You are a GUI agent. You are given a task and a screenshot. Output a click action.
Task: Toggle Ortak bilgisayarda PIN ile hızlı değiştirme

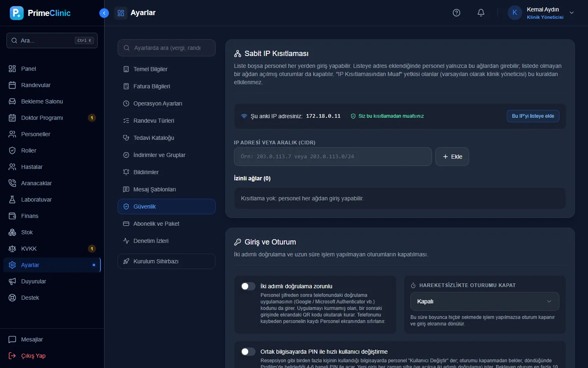248,352
